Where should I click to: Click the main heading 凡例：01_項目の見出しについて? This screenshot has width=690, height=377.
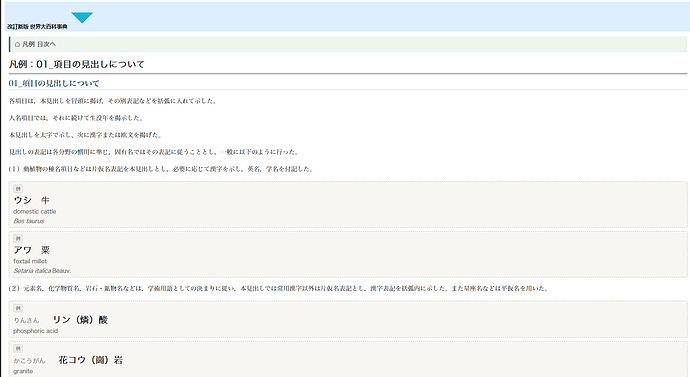(77, 64)
